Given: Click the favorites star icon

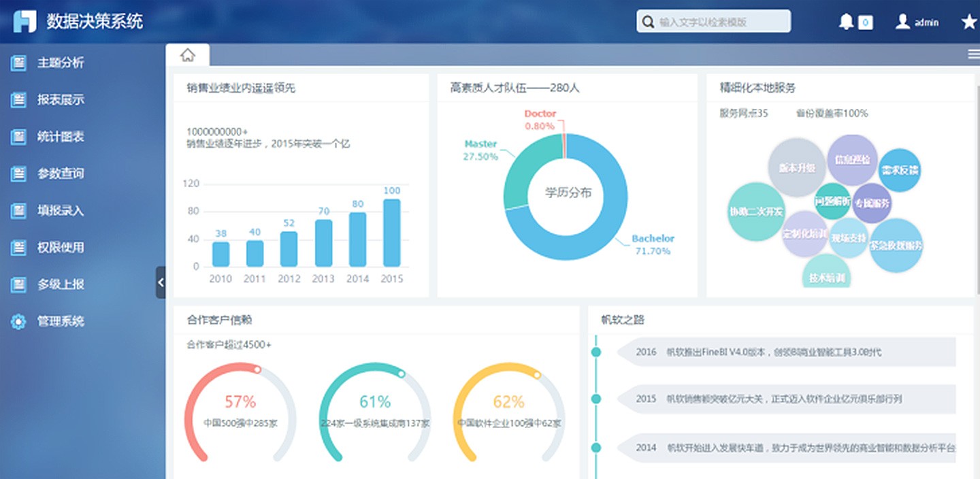Looking at the screenshot, I should 968,22.
